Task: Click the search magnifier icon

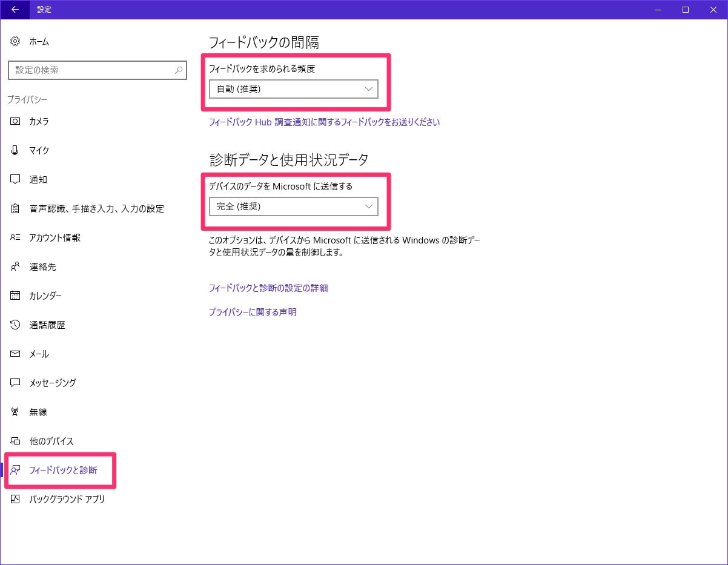Action: click(179, 70)
